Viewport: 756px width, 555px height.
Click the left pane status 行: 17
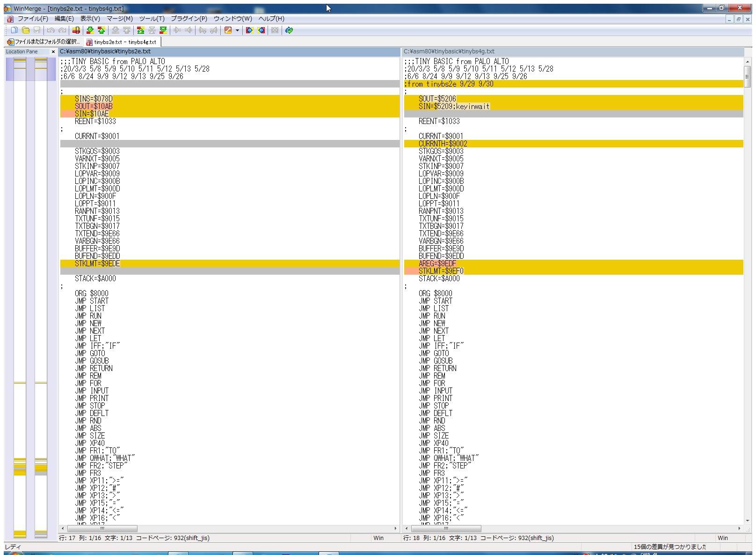(x=67, y=538)
